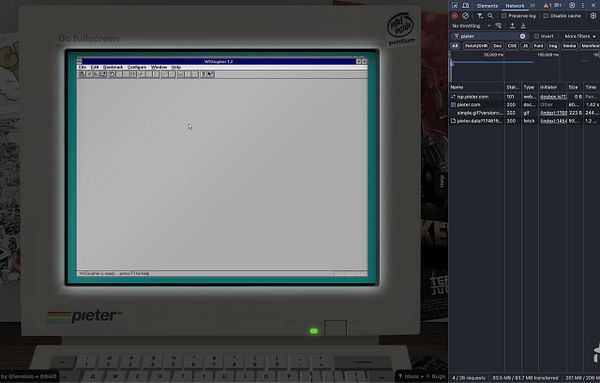
Task: Open WSGopher Bookmark menu
Action: tap(113, 67)
